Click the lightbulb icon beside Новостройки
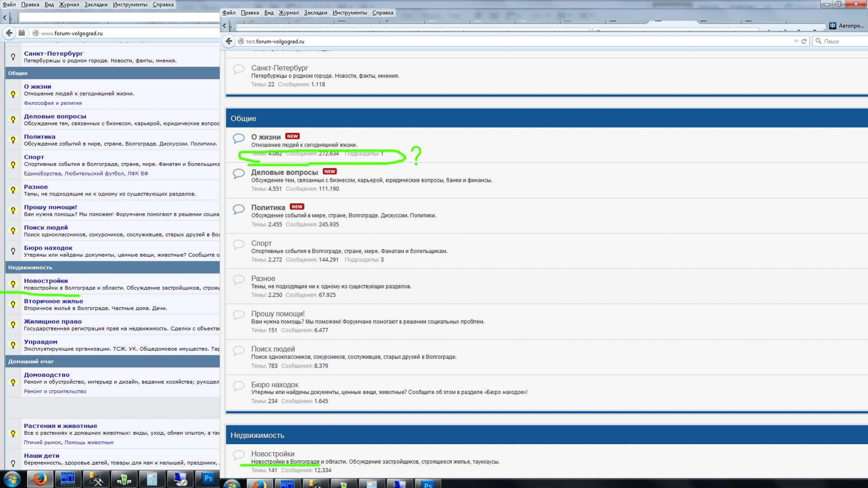The width and height of the screenshot is (868, 488). click(13, 284)
